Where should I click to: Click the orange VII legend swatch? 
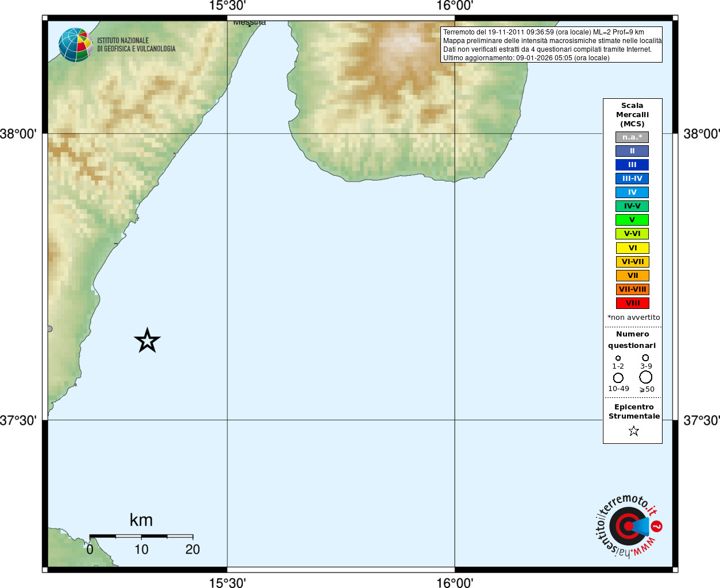pyautogui.click(x=632, y=276)
